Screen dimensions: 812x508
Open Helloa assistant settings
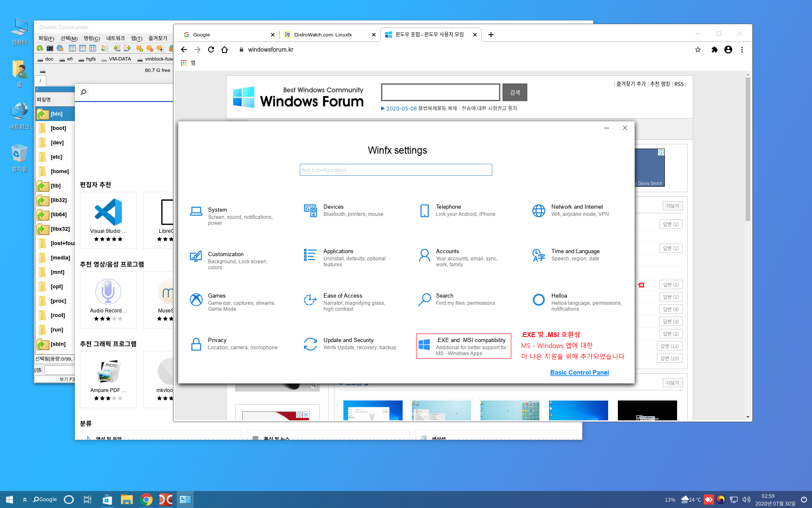point(577,302)
